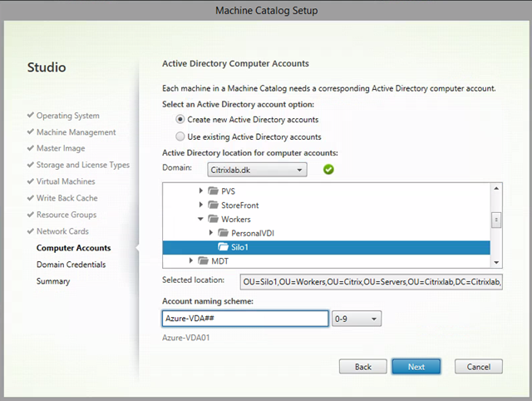Click the PVS folder icon

point(213,191)
